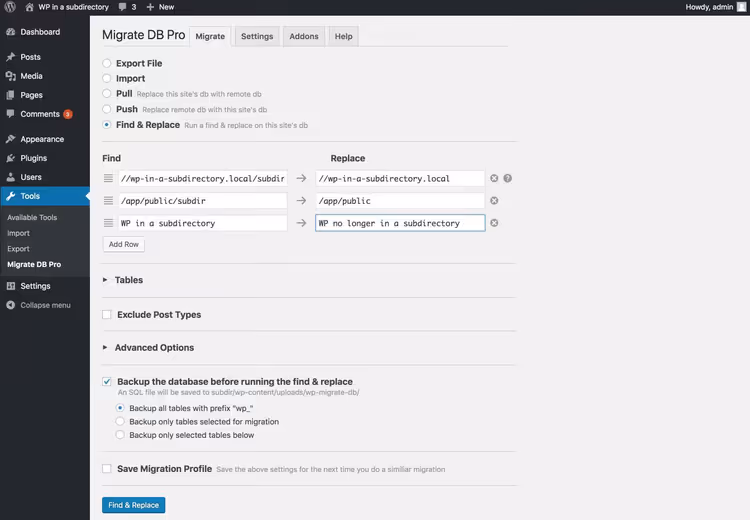Click the Comments speech bubble sidebar icon
This screenshot has width=750, height=520.
coord(11,114)
